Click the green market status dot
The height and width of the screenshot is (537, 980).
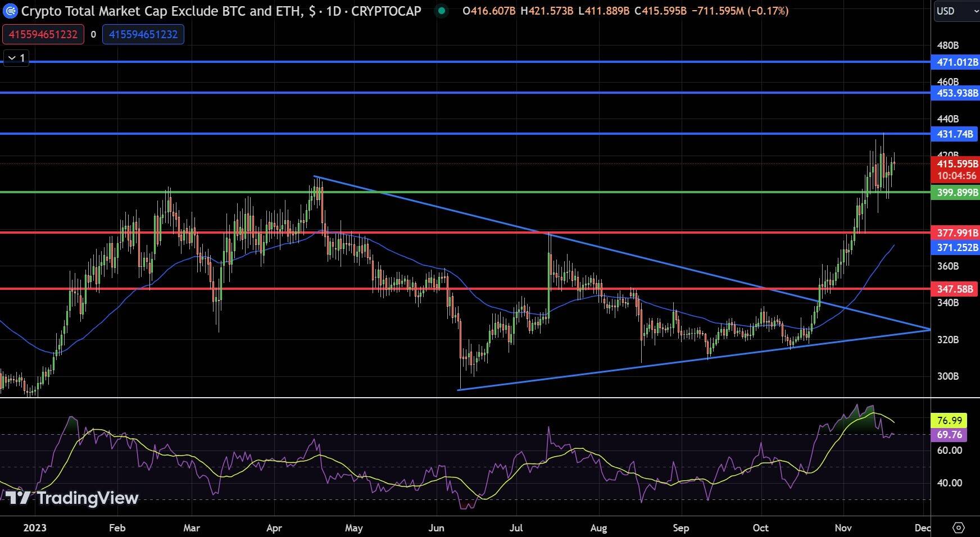coord(442,11)
